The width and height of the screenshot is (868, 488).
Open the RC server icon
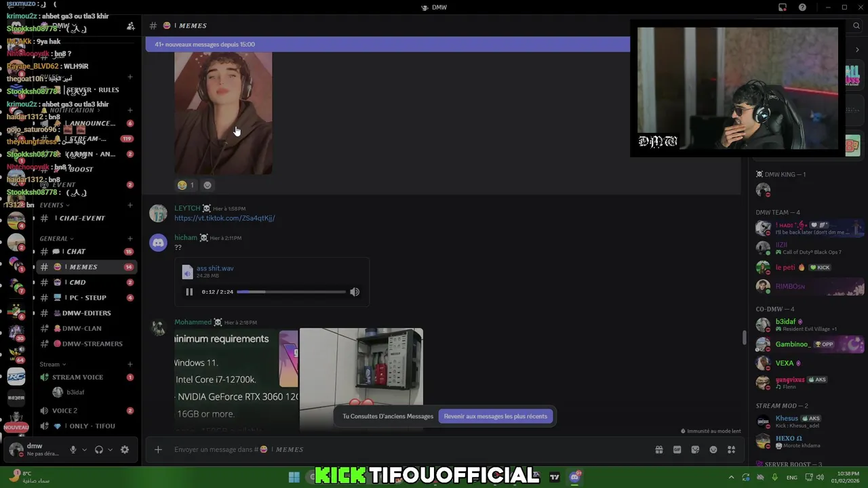(16, 376)
